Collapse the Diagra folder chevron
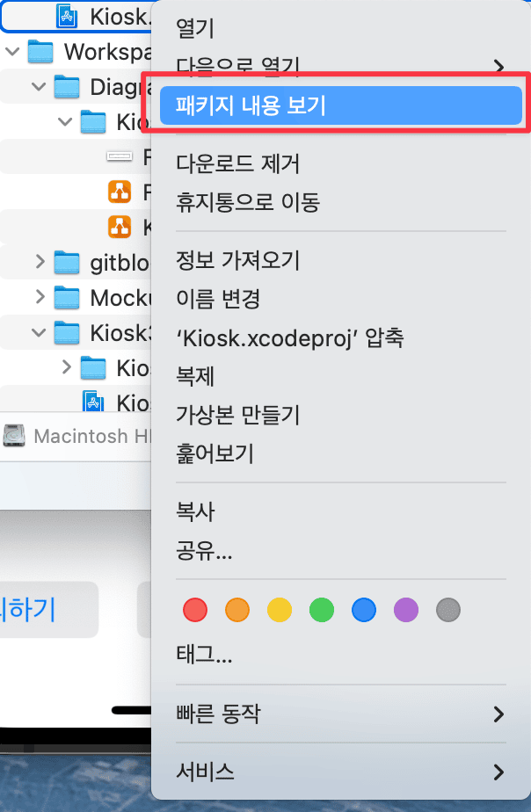531x812 pixels. coord(39,87)
